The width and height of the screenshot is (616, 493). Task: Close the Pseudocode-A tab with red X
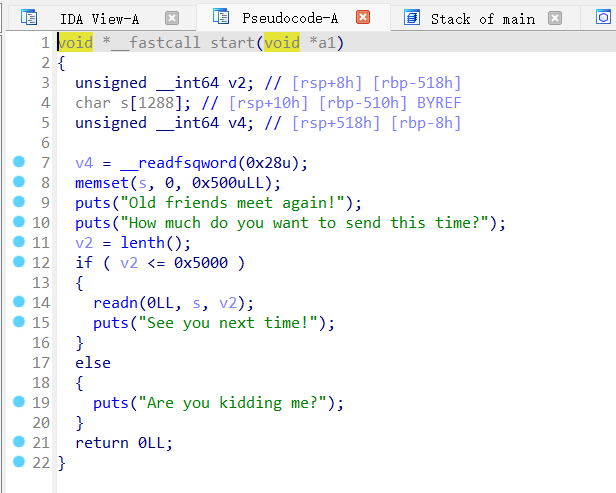pyautogui.click(x=363, y=18)
